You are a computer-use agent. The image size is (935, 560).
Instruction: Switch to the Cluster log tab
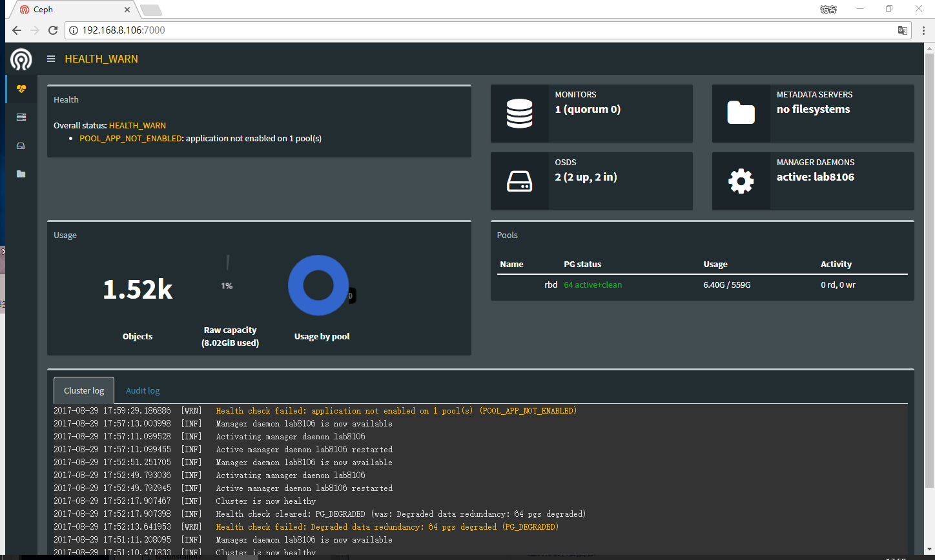(x=84, y=390)
